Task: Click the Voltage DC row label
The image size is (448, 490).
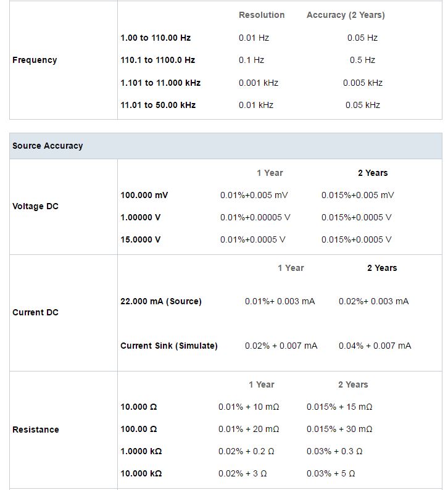Action: click(35, 206)
